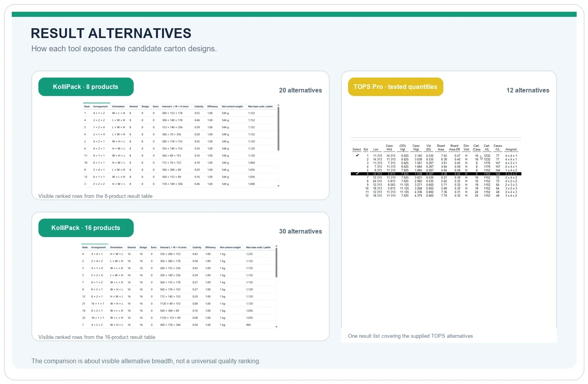588x384 pixels.
Task: Sort by Max base units / pallet in 8-product table
Action: [x=260, y=107]
